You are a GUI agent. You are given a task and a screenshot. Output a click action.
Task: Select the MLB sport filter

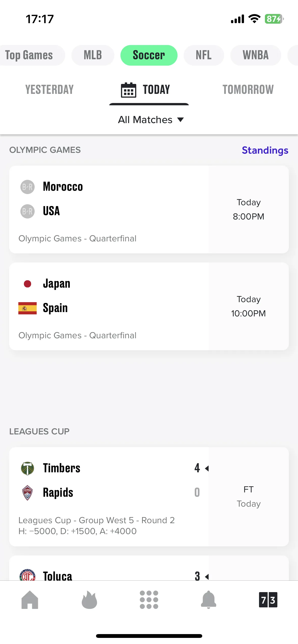point(93,55)
